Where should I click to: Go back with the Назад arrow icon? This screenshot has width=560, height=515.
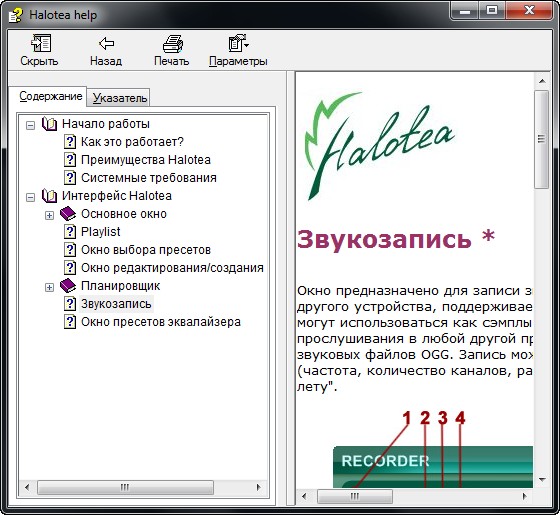pyautogui.click(x=106, y=44)
